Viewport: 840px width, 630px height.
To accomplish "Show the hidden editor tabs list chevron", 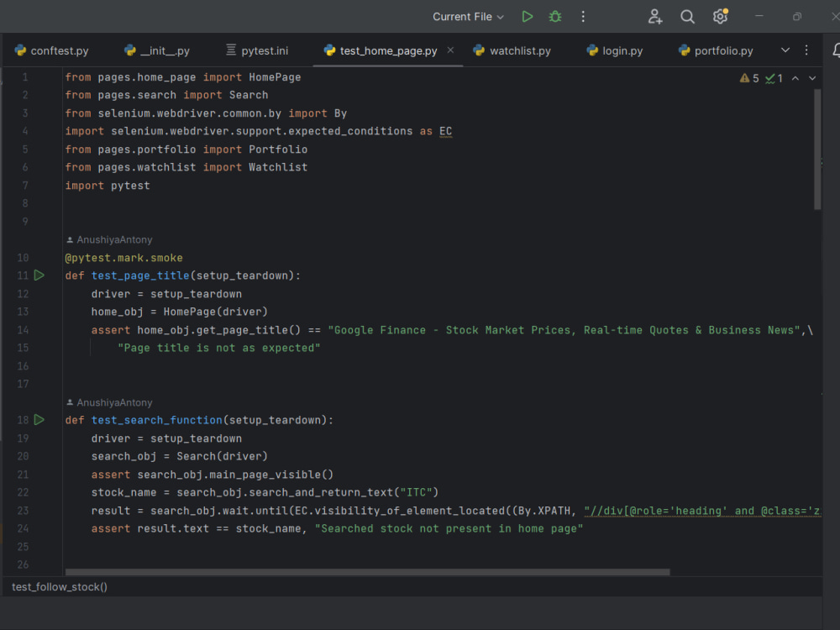I will pyautogui.click(x=785, y=50).
